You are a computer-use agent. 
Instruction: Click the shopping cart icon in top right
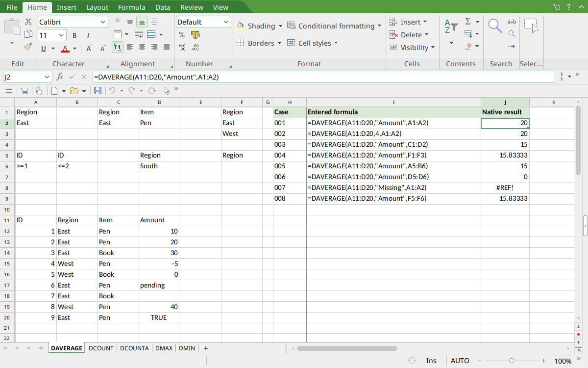click(556, 7)
